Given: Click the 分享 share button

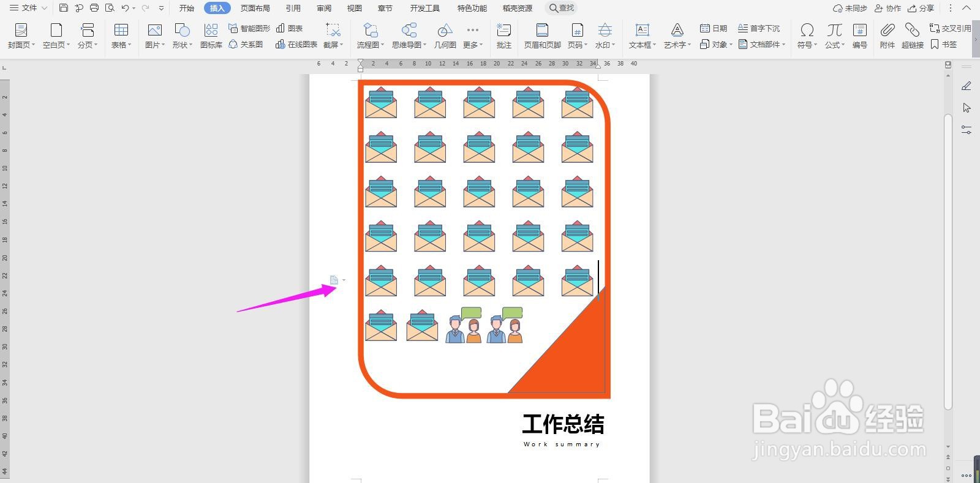Looking at the screenshot, I should point(921,8).
